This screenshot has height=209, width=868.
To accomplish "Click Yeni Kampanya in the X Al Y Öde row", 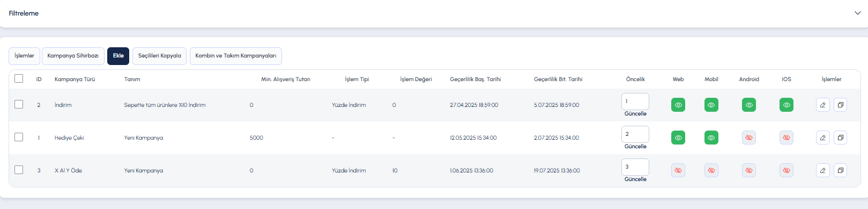I will (x=143, y=170).
